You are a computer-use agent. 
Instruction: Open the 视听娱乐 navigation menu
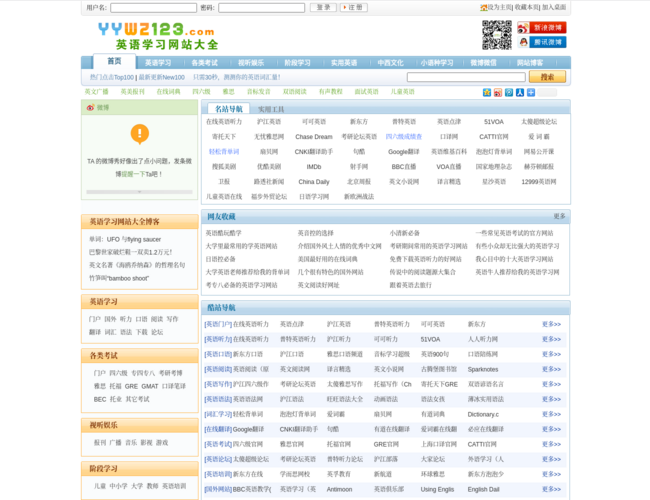251,63
